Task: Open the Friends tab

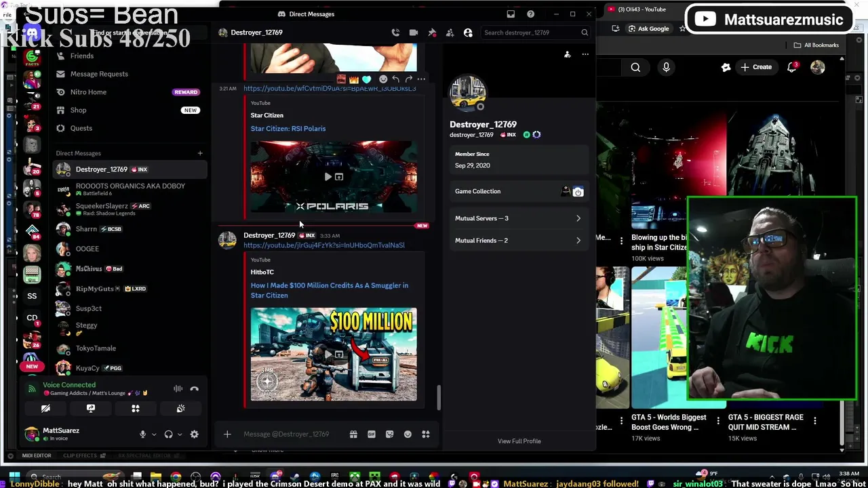Action: click(x=129, y=56)
